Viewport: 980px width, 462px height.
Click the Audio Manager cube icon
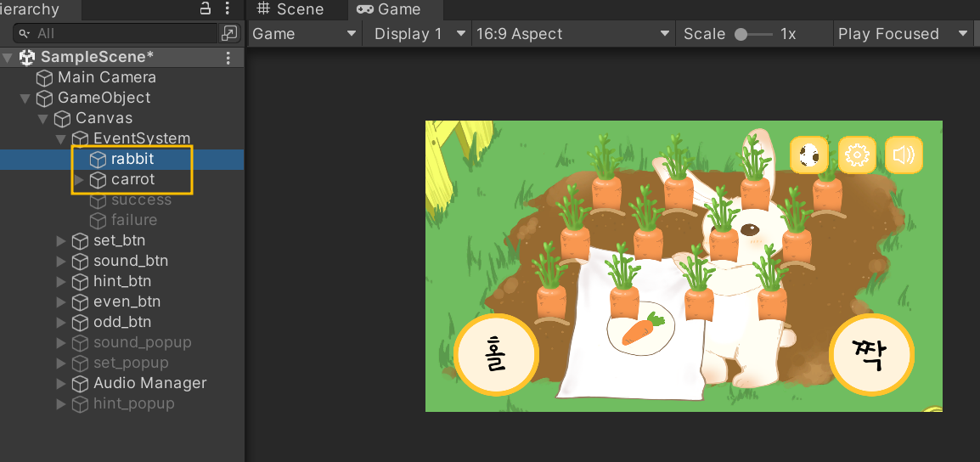pos(80,384)
